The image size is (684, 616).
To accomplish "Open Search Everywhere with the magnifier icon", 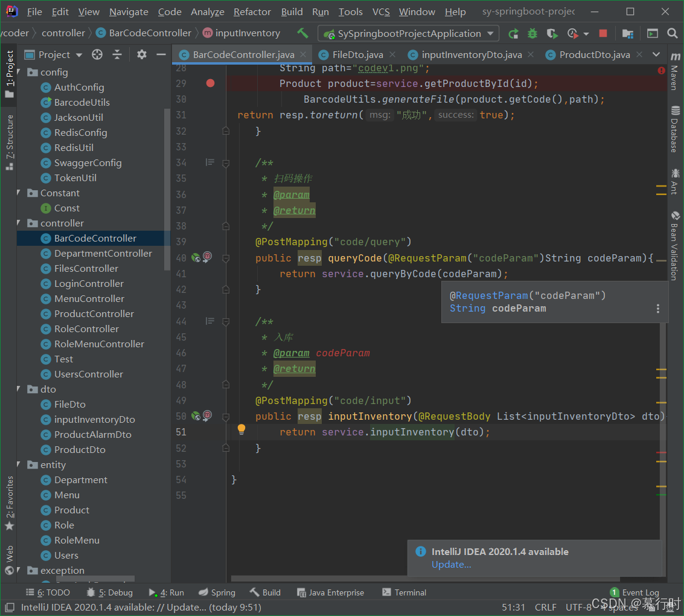I will click(x=672, y=33).
